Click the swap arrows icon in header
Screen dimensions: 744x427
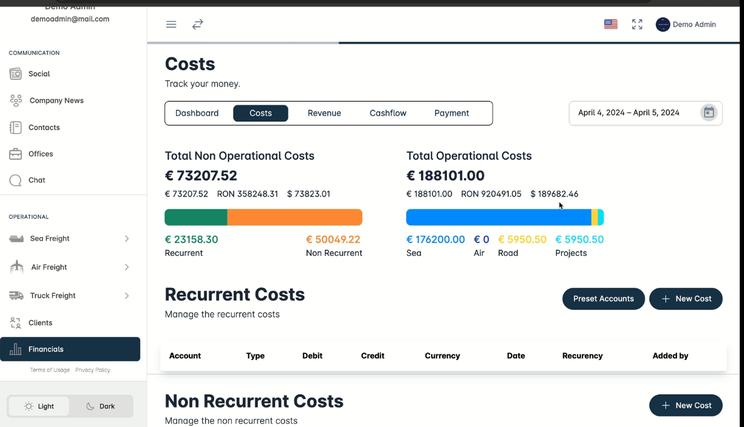pos(198,24)
